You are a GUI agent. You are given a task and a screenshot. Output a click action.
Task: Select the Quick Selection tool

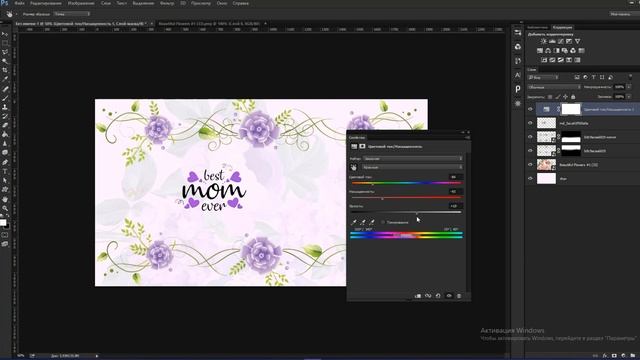[x=5, y=61]
